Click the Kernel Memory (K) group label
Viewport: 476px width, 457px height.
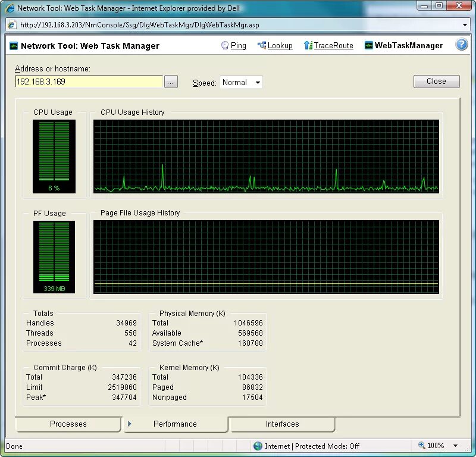[x=189, y=367]
